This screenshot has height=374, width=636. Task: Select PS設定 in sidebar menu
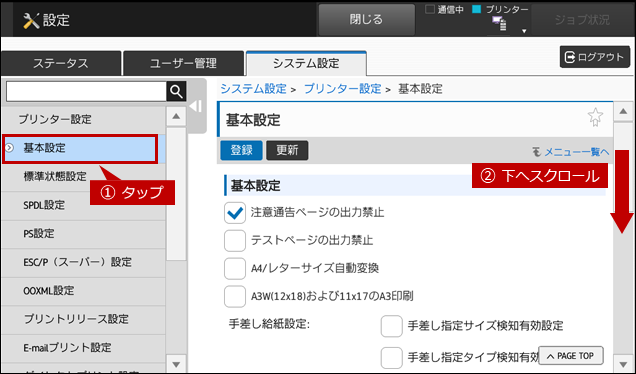coord(83,234)
